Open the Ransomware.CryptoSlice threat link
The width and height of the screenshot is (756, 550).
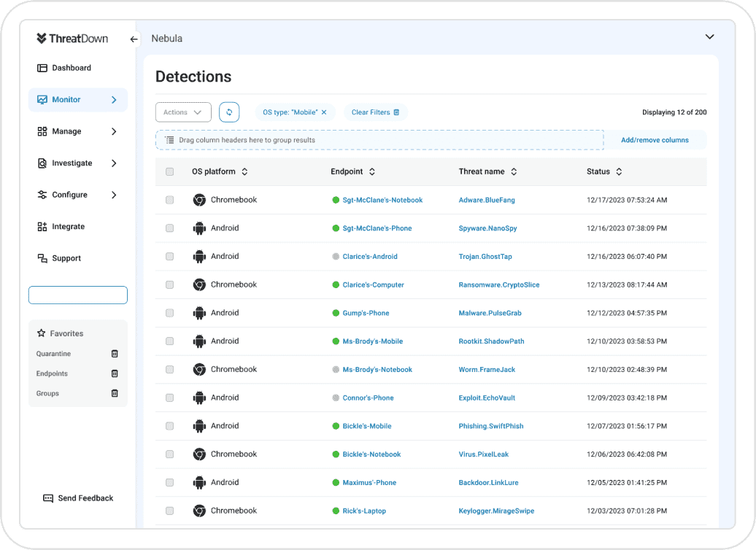[x=499, y=285]
